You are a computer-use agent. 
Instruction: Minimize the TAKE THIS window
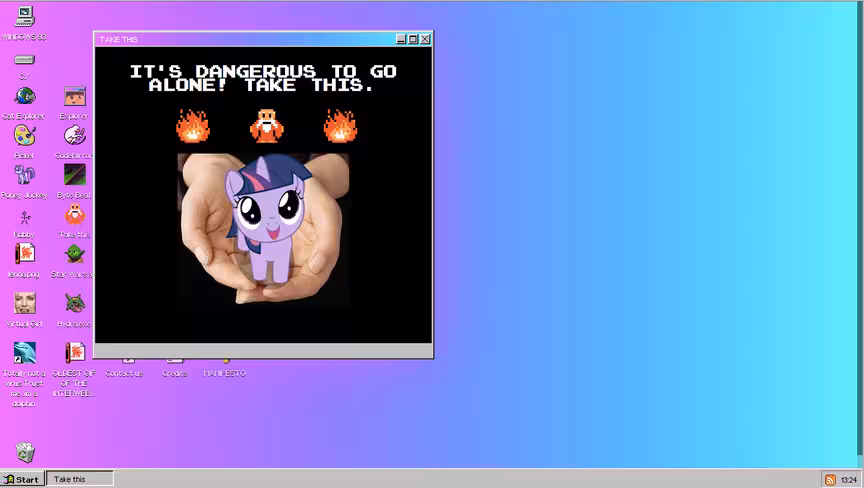401,39
